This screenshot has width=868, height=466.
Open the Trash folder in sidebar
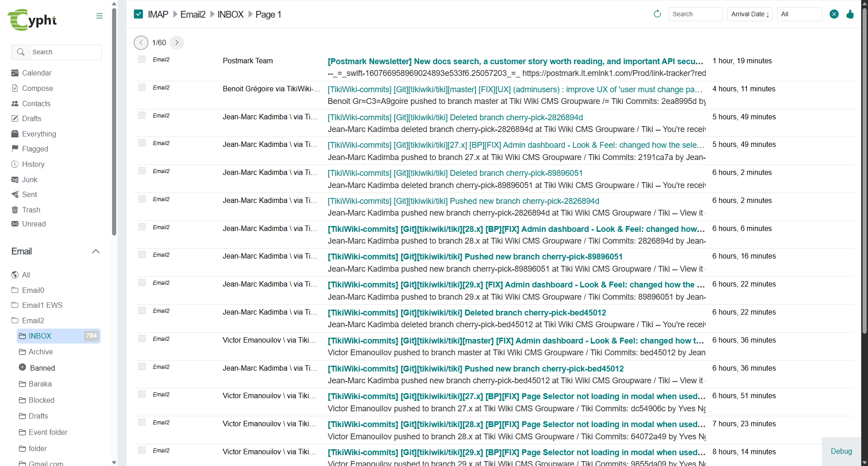coord(31,210)
